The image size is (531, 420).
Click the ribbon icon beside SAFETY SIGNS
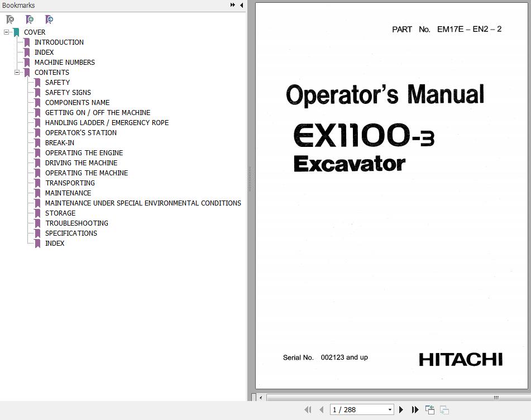37,93
